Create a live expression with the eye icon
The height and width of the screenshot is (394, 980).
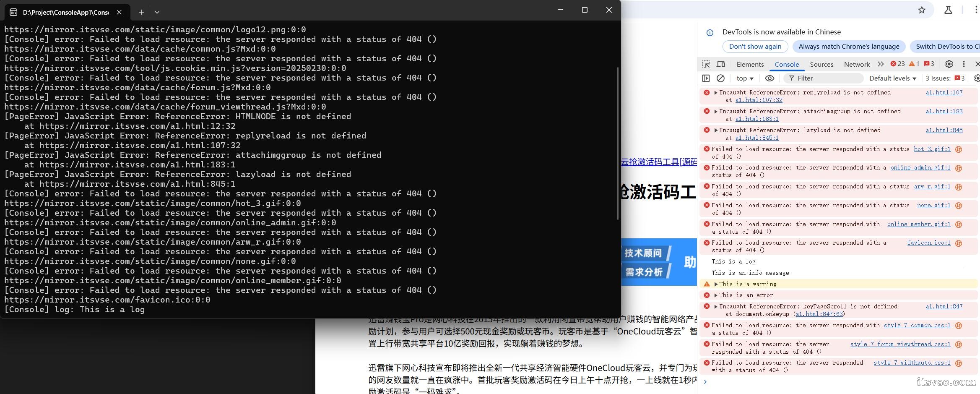[769, 78]
